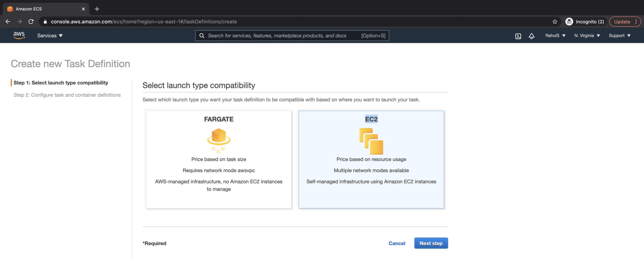This screenshot has height=262, width=644.
Task: Switch to Step 2: Configure task definitions
Action: coord(67,95)
